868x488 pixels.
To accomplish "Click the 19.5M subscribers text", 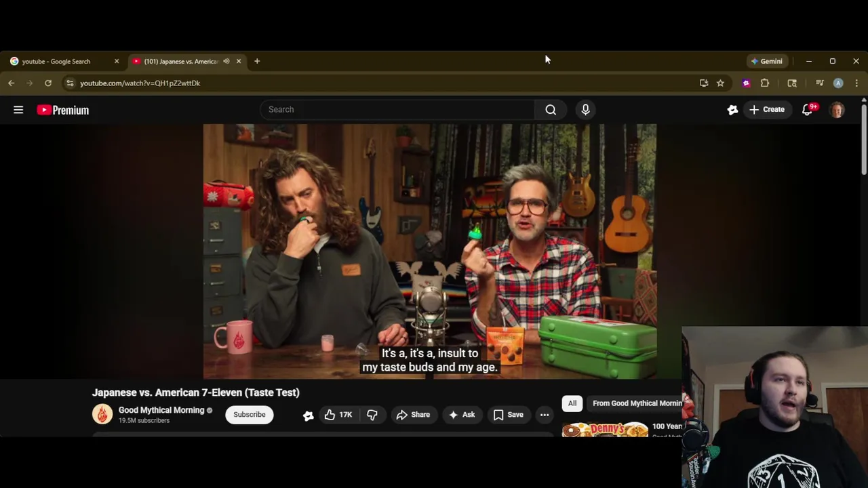I will coord(144,421).
